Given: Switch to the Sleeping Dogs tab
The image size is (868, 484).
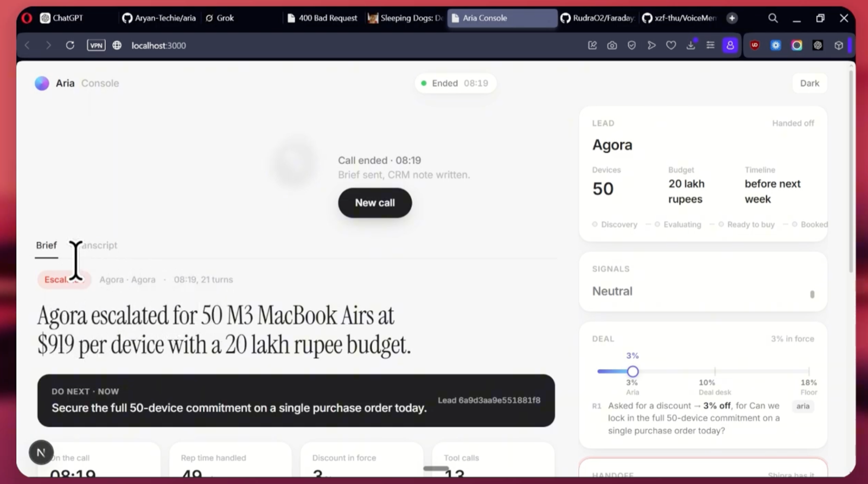Looking at the screenshot, I should (405, 18).
